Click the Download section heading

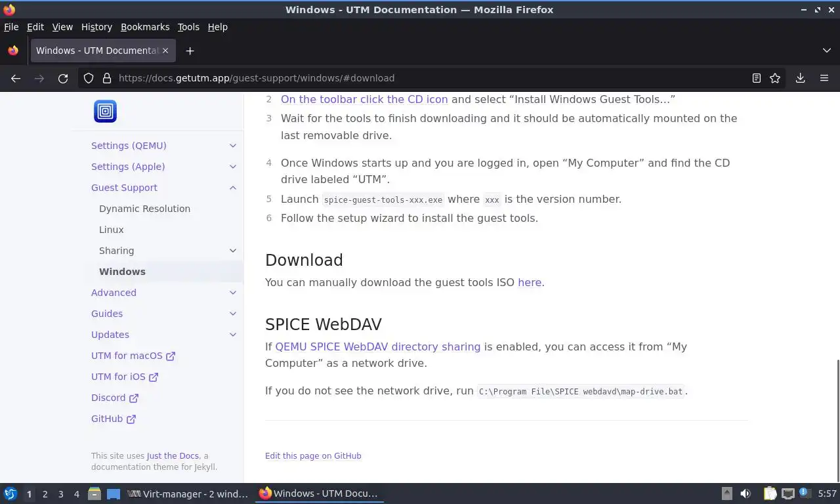[x=304, y=260]
